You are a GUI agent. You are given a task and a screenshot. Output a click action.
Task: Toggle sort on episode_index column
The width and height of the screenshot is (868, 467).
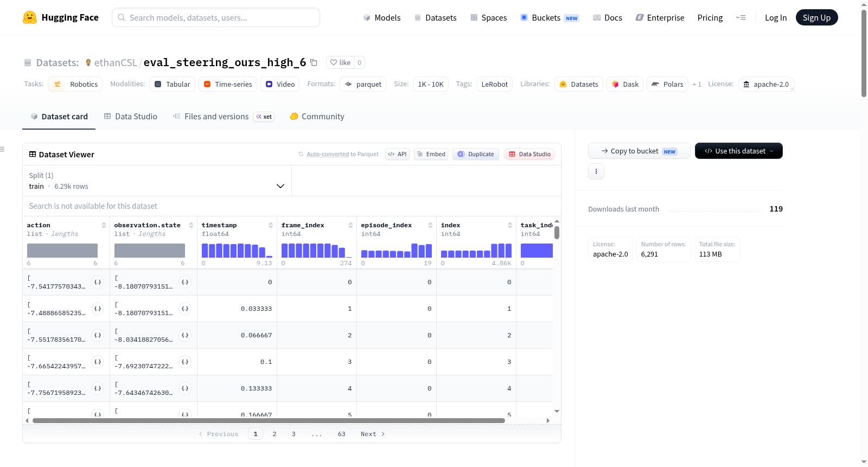click(430, 225)
